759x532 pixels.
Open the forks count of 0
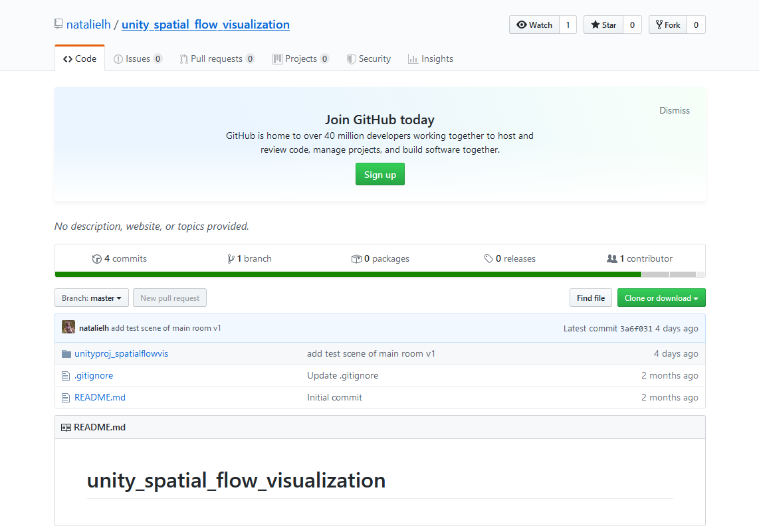(x=696, y=25)
